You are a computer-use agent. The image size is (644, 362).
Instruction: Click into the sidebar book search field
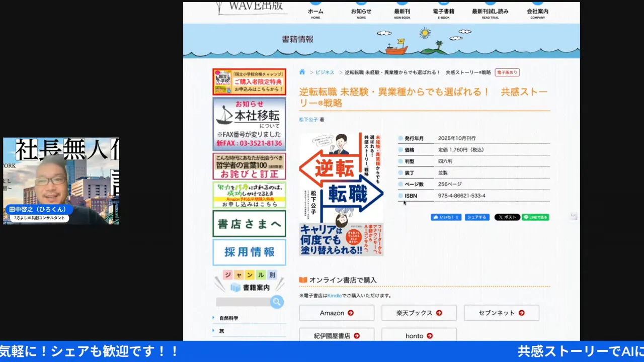(x=243, y=302)
